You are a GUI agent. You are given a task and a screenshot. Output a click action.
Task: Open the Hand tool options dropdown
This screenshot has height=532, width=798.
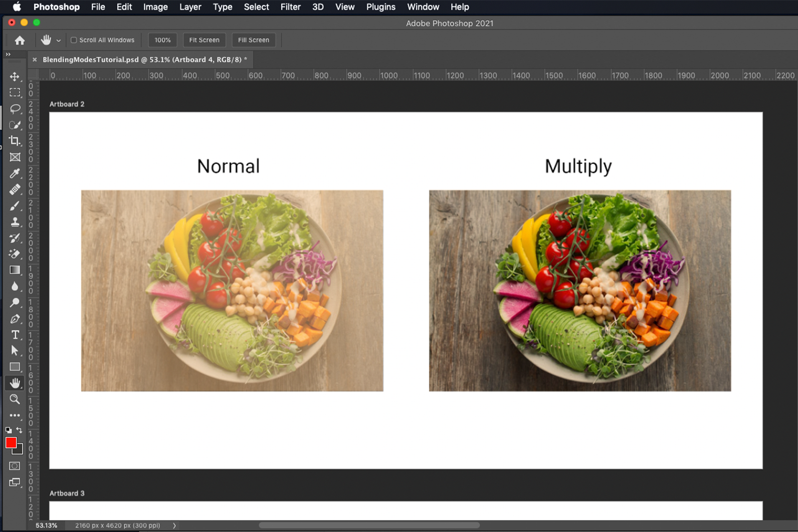point(58,40)
